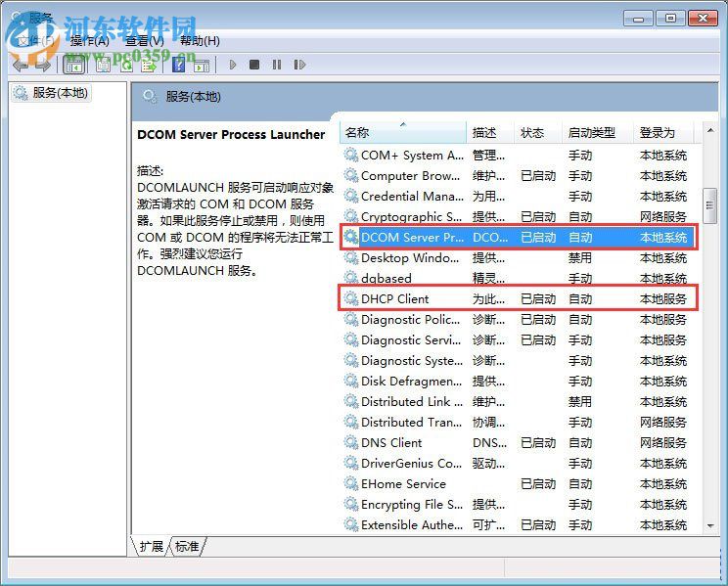The width and height of the screenshot is (728, 586).
Task: Start the selected service with Play icon
Action: (233, 65)
